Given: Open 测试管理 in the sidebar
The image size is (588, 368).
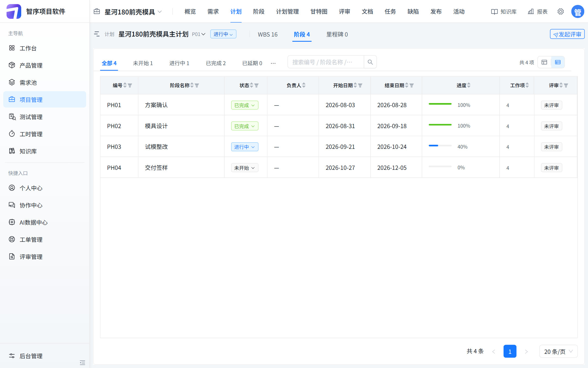Looking at the screenshot, I should tap(45, 117).
